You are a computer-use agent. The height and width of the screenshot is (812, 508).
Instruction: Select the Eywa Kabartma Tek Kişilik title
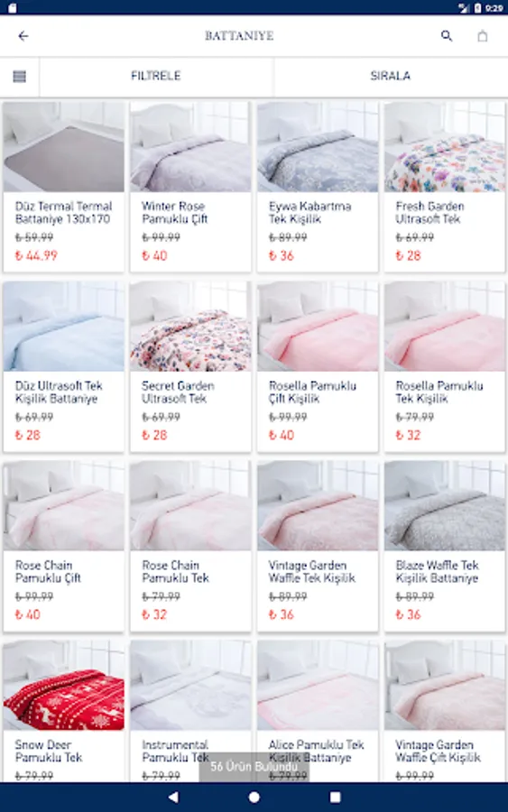(309, 212)
